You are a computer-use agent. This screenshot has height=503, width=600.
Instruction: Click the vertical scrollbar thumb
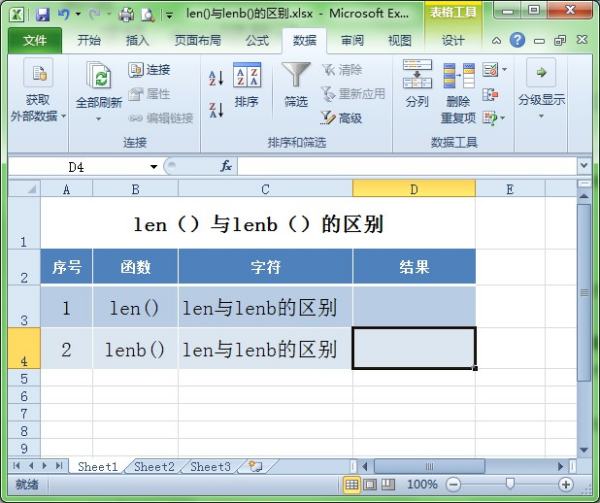point(584,293)
